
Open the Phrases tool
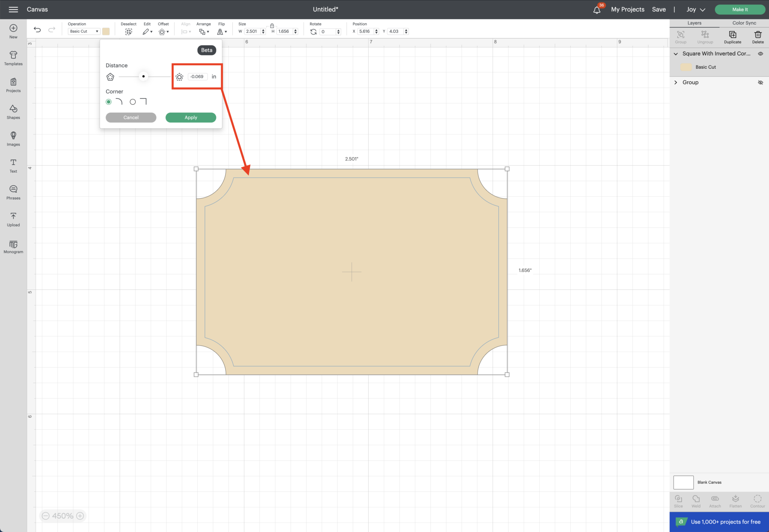click(13, 192)
